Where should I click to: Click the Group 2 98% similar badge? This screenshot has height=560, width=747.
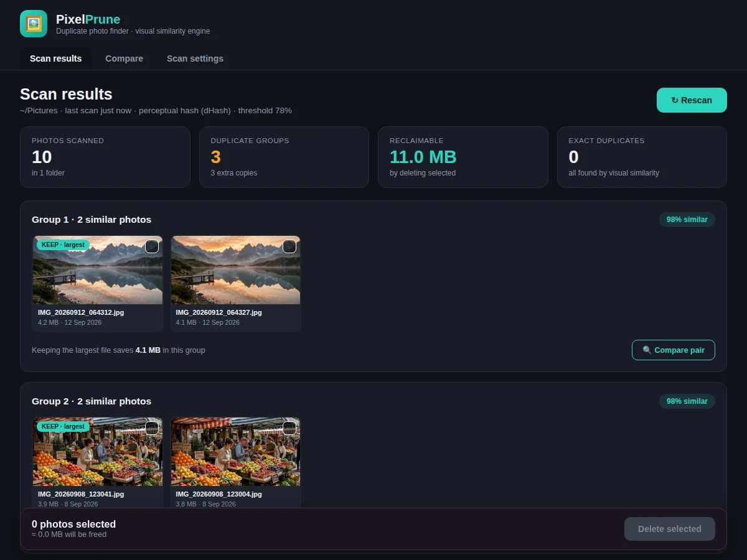tap(687, 401)
